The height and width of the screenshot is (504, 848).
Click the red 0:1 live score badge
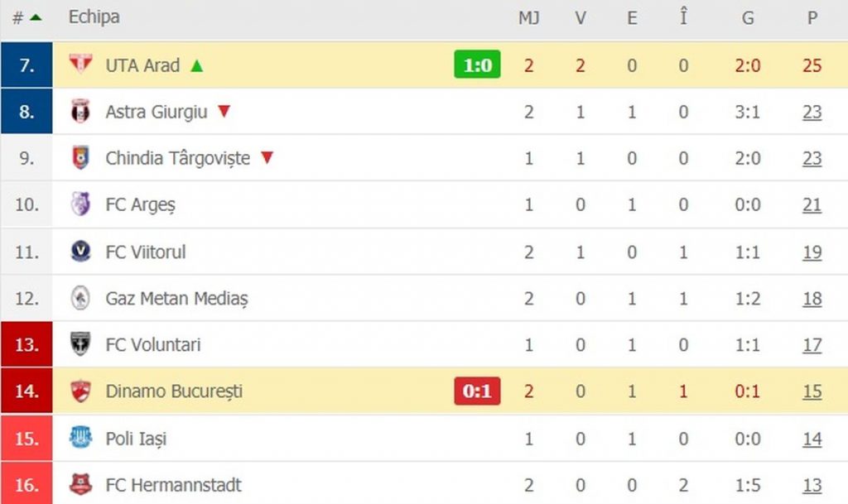[x=477, y=391]
